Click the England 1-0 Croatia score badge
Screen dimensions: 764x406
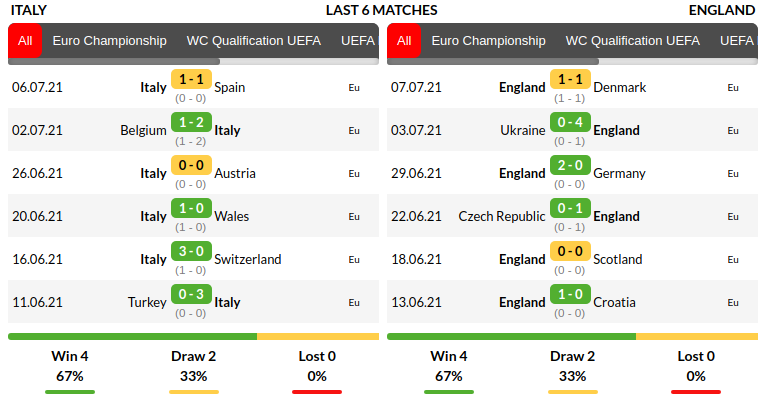(569, 294)
